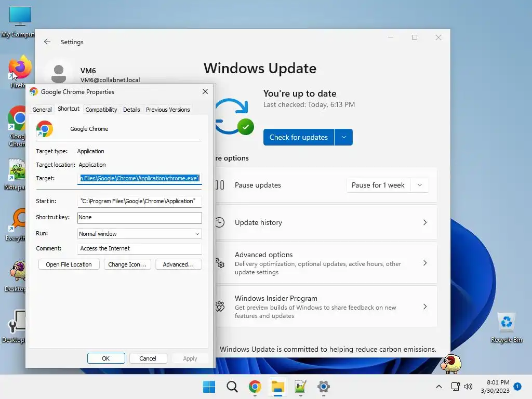Image resolution: width=532 pixels, height=399 pixels.
Task: Open Update history chevron
Action: point(425,222)
